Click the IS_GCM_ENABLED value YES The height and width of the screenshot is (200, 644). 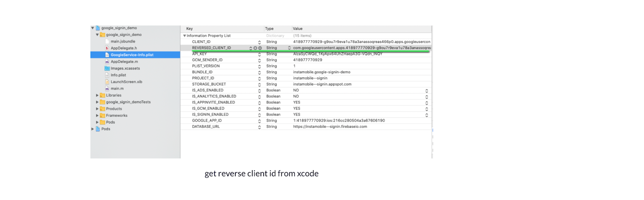(x=297, y=108)
